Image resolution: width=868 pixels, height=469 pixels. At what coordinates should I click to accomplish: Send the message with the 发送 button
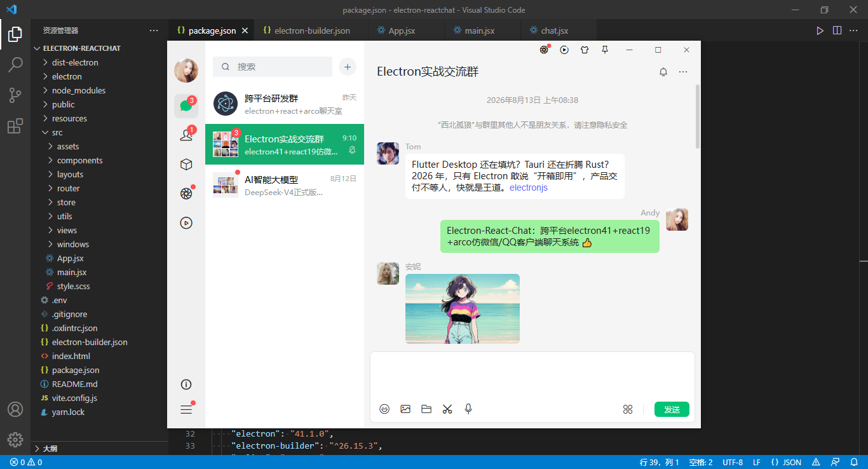[x=672, y=409]
